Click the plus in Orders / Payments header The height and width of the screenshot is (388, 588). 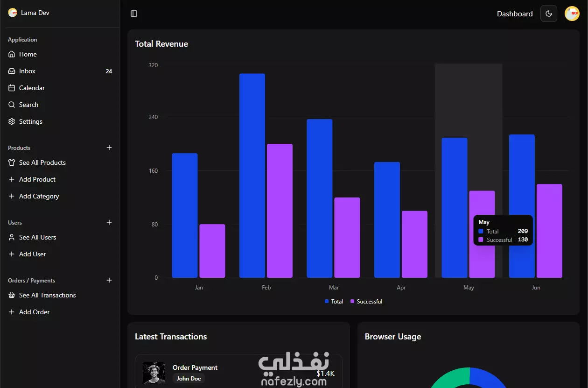(x=109, y=280)
